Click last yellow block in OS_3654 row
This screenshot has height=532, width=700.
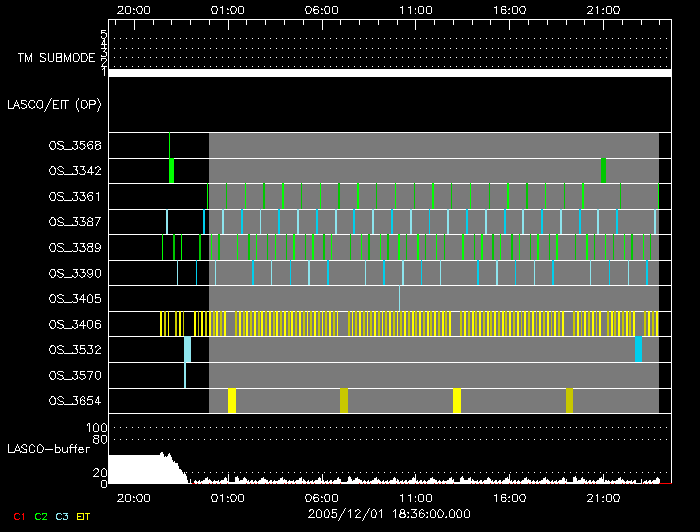[569, 400]
